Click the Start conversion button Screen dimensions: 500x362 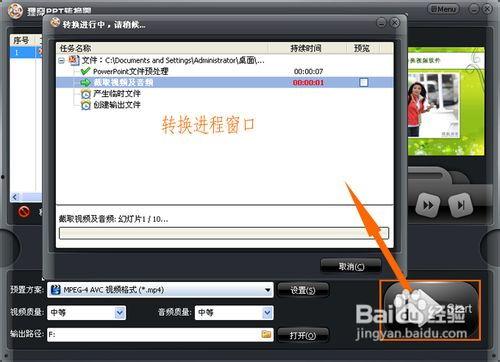click(x=430, y=310)
